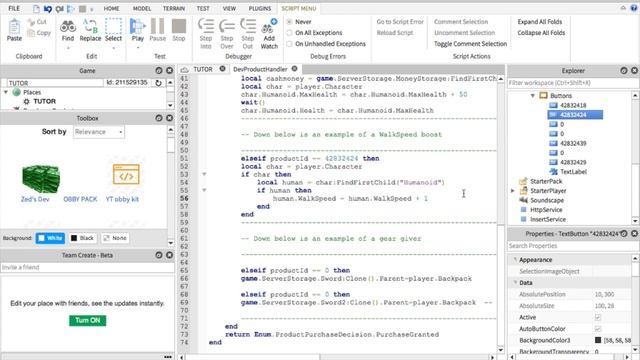
Task: Open the Find dropdown arrow
Action: (x=68, y=48)
